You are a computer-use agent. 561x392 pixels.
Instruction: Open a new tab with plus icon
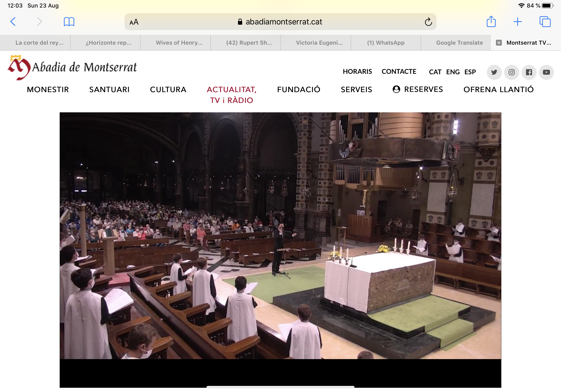518,22
